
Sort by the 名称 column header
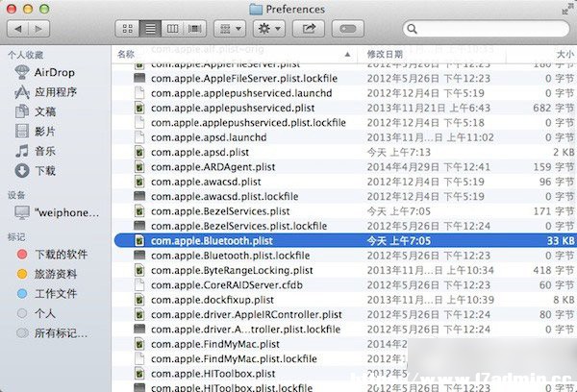(126, 55)
